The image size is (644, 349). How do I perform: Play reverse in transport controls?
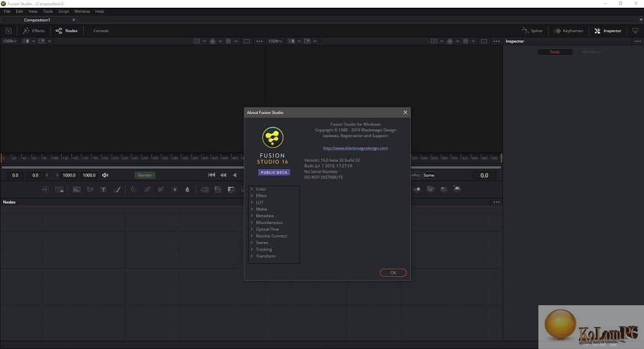[x=234, y=175]
